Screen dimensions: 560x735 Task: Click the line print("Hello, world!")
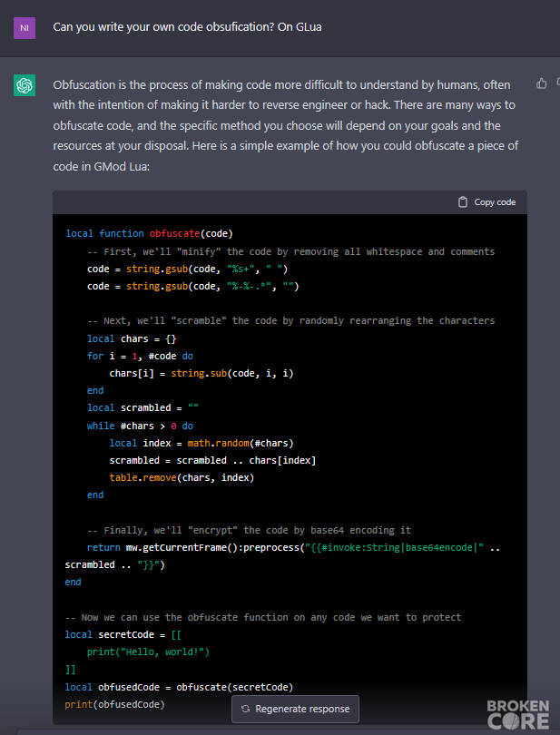point(148,652)
